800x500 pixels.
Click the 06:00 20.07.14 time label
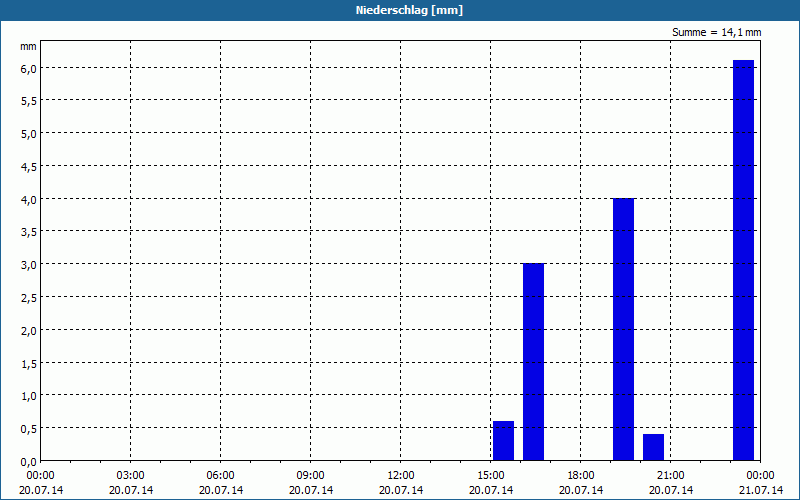tap(220, 483)
